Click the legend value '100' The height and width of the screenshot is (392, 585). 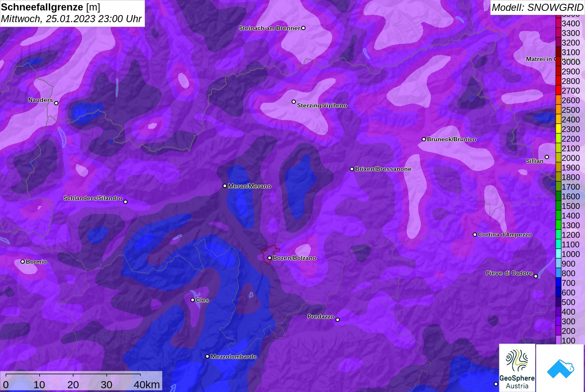(x=568, y=341)
